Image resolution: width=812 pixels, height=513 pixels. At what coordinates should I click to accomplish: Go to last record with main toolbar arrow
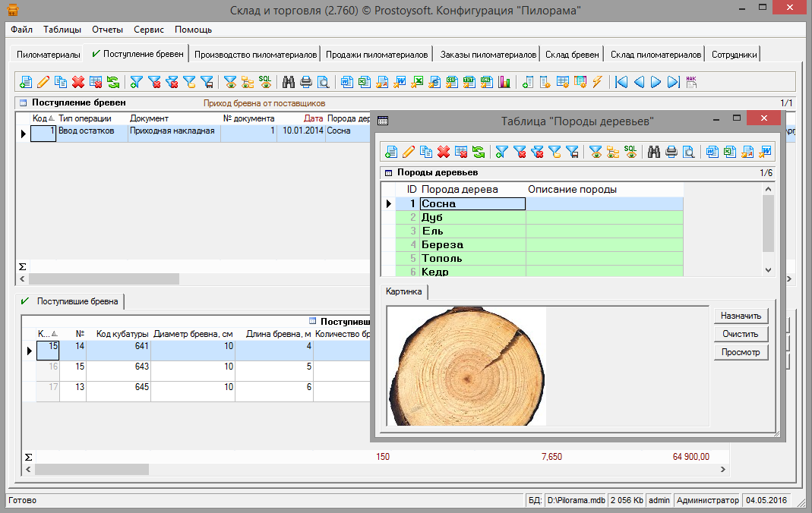[x=673, y=82]
